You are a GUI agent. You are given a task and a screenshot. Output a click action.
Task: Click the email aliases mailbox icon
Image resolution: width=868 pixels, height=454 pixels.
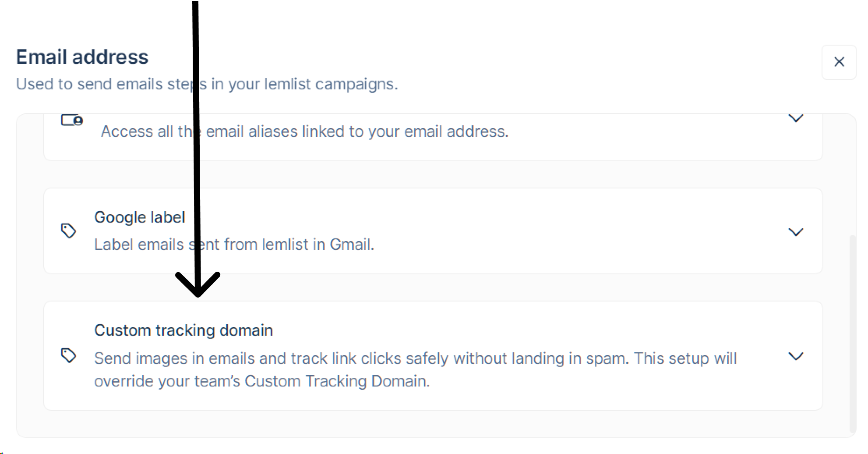click(x=72, y=120)
